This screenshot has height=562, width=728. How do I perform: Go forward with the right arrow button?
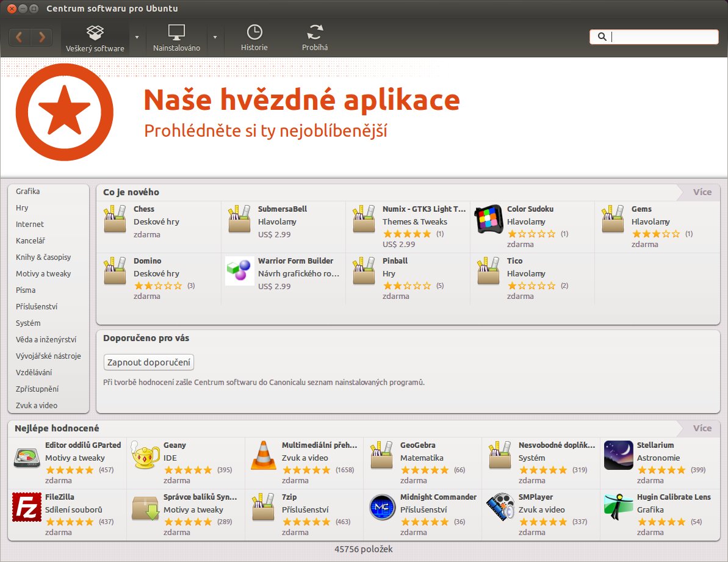click(x=41, y=37)
